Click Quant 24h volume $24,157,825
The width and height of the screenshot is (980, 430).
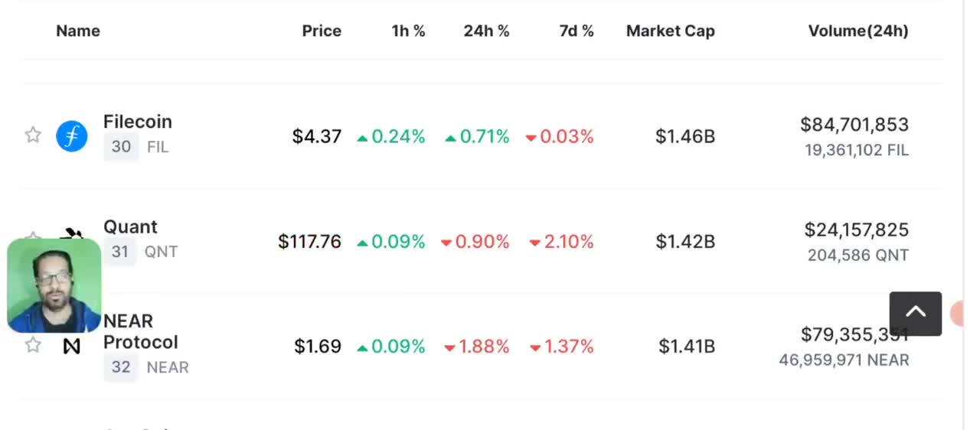(x=856, y=230)
